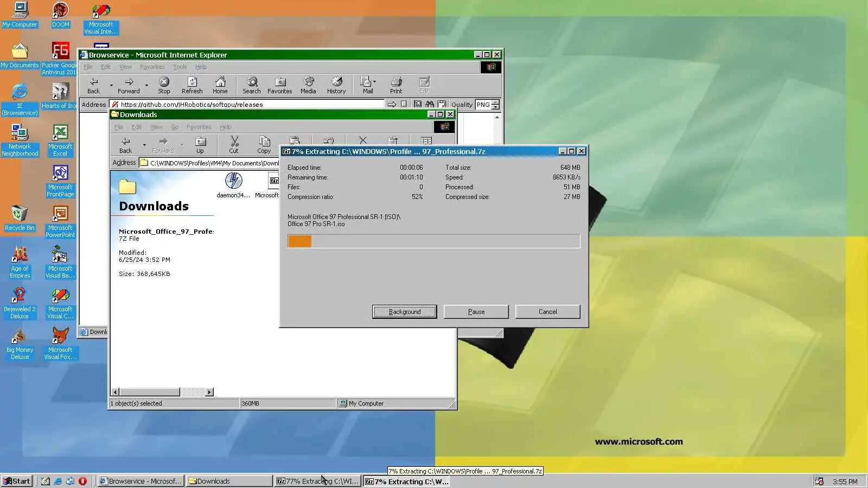Click Downloads window address path field

tap(209, 163)
